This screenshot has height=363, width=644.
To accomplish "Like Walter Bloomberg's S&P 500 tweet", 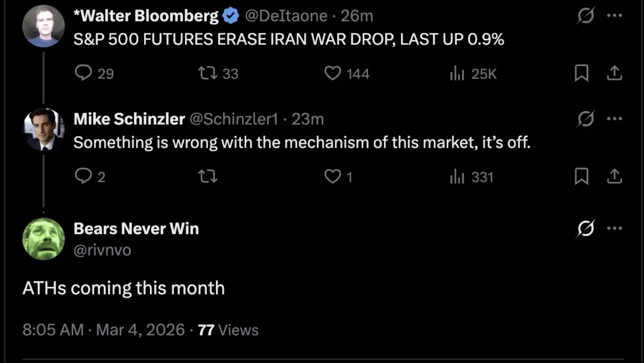I will tap(332, 73).
